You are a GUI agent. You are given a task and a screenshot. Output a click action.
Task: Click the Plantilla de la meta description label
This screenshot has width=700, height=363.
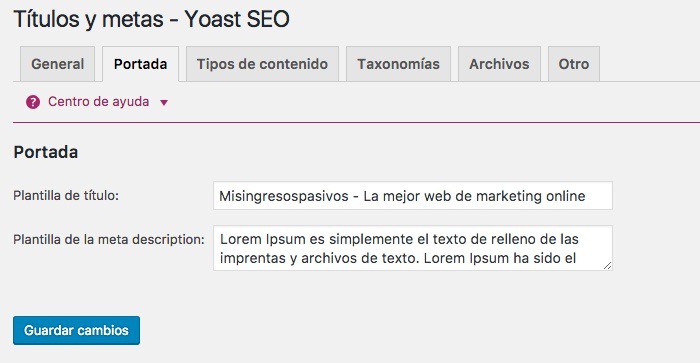pos(108,239)
